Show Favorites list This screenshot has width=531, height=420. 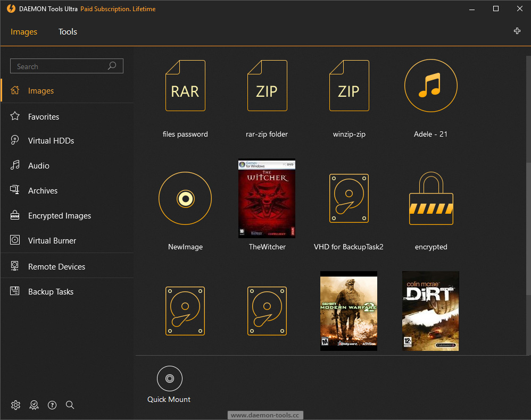pos(44,116)
